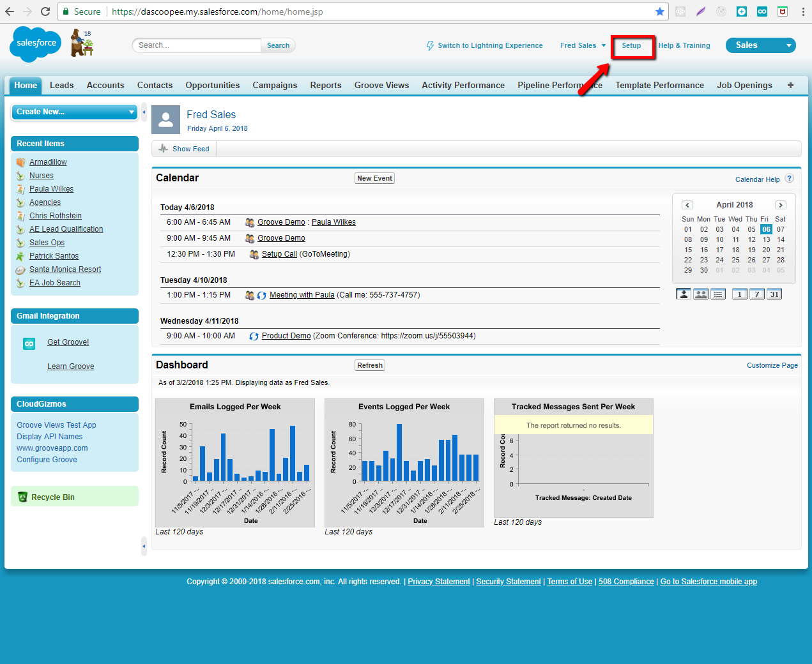The width and height of the screenshot is (812, 664).
Task: Collapse sidebar using bottom handle arrow
Action: coord(144,546)
